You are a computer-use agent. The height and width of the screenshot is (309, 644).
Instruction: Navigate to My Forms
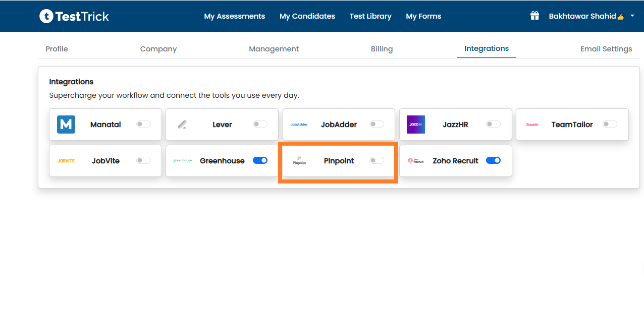tap(423, 16)
